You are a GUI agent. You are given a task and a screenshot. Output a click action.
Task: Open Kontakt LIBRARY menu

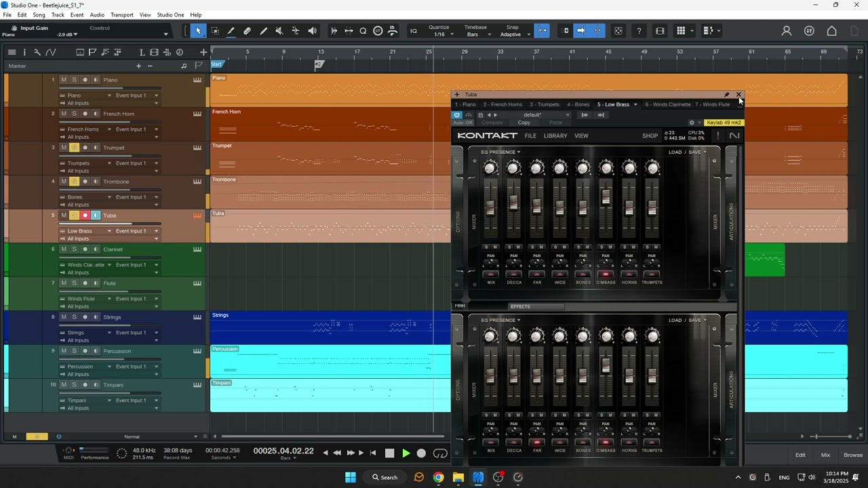coord(555,136)
